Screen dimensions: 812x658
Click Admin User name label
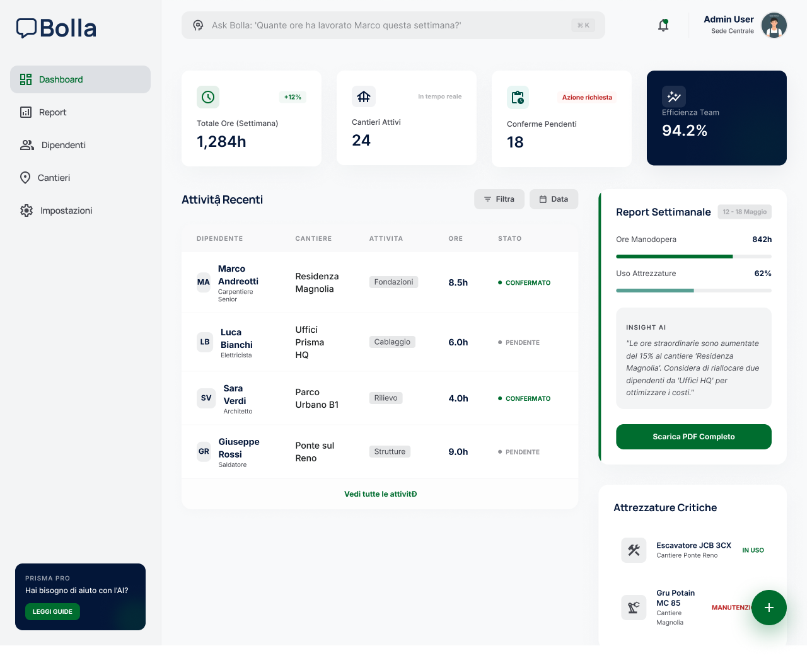729,20
